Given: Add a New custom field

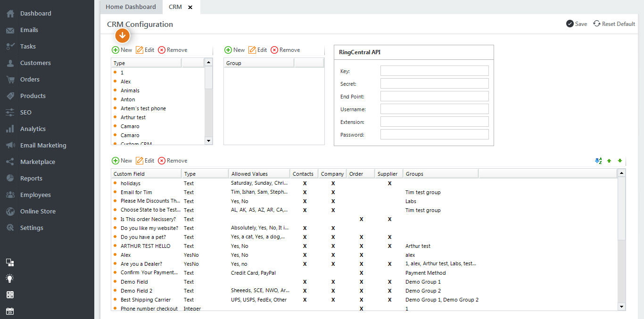Looking at the screenshot, I should tap(122, 161).
